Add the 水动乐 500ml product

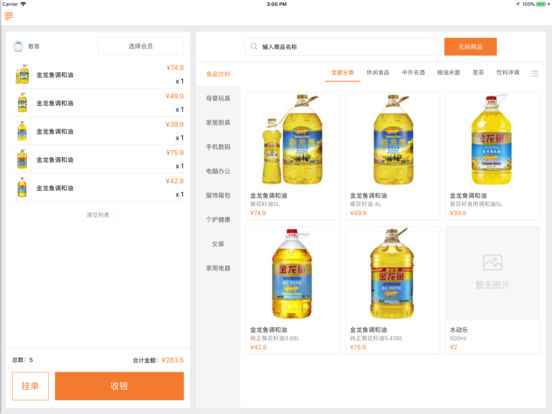click(492, 290)
